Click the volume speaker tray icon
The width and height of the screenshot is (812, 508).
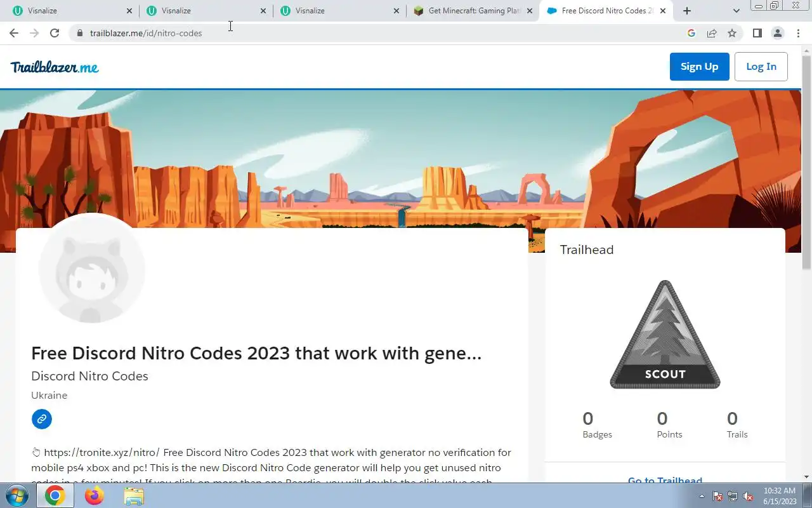click(x=748, y=496)
